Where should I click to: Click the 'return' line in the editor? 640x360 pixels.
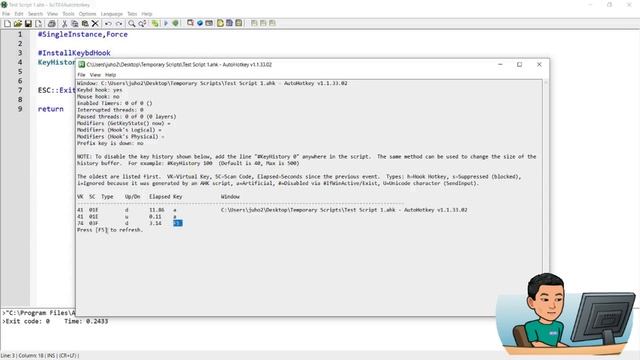(51, 109)
